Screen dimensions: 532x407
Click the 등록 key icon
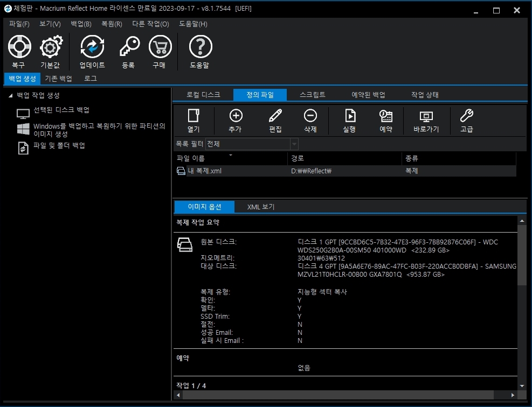[129, 47]
